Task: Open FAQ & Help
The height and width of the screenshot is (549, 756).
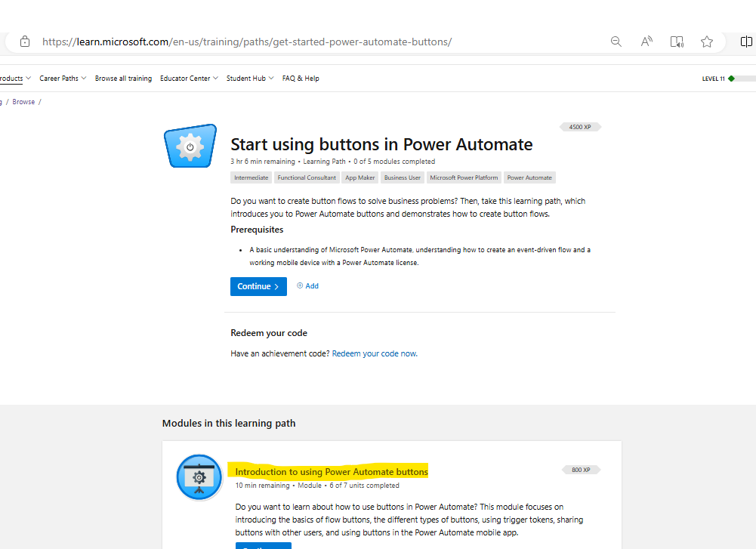Action: (x=301, y=78)
